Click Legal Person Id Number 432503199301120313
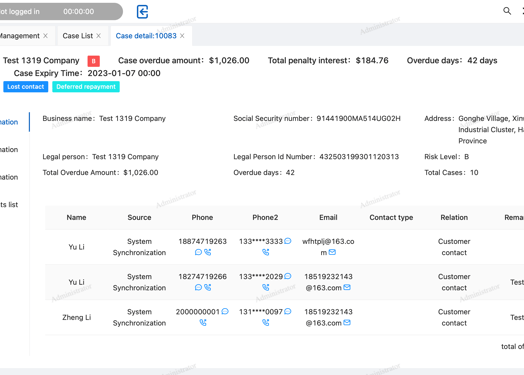This screenshot has width=524, height=375. pyautogui.click(x=359, y=157)
